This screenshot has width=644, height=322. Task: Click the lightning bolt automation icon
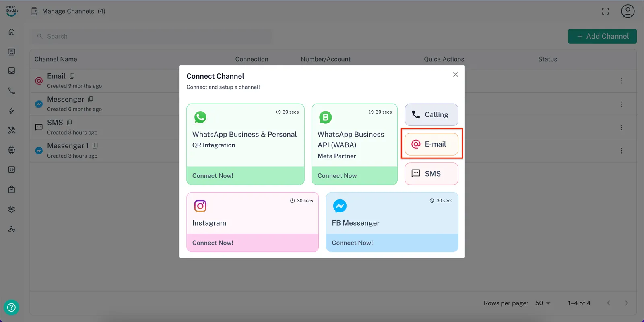coord(12,111)
